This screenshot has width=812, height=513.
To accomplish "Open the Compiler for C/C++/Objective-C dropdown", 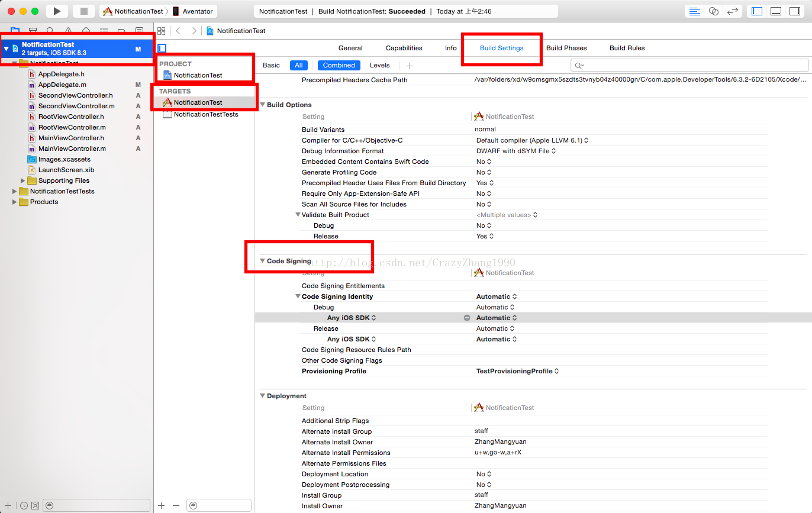I will pos(532,140).
